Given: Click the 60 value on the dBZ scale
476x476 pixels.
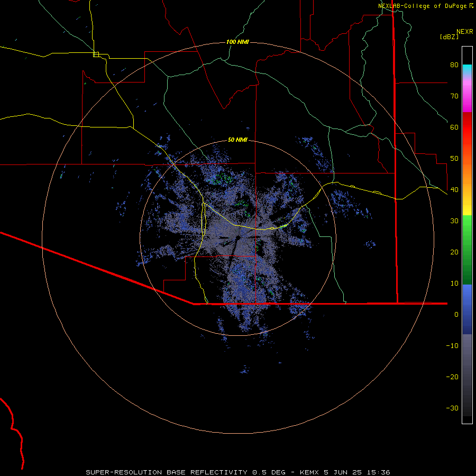Looking at the screenshot, I should (x=454, y=127).
